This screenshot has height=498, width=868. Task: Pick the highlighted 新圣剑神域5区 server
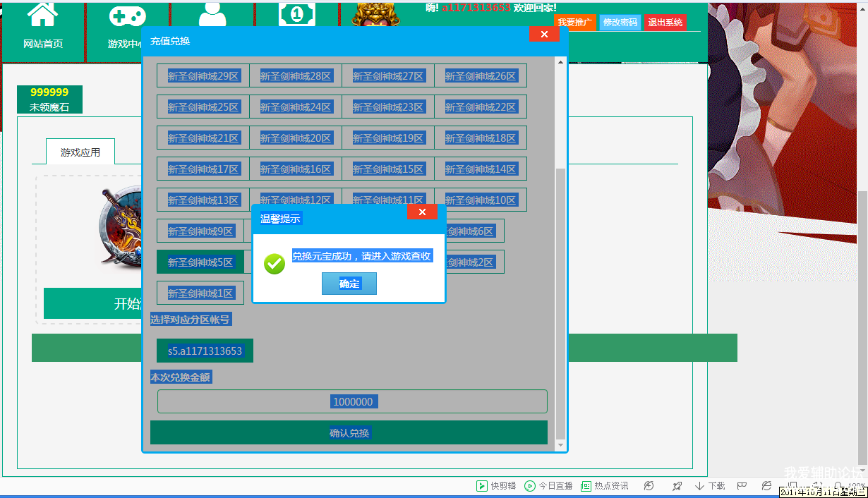(200, 262)
